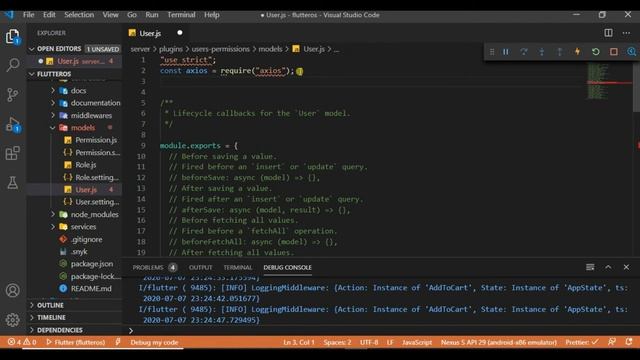Expand the Timeline section
This screenshot has height=360, width=640.
point(32,318)
